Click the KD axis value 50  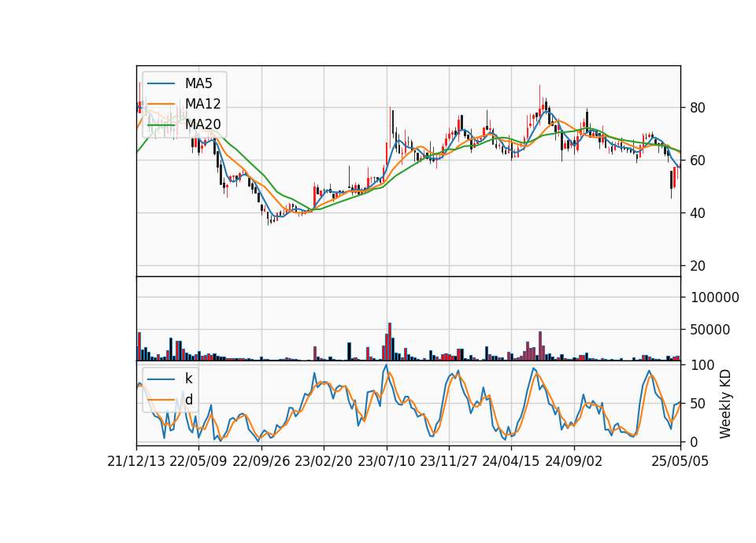[x=697, y=404]
